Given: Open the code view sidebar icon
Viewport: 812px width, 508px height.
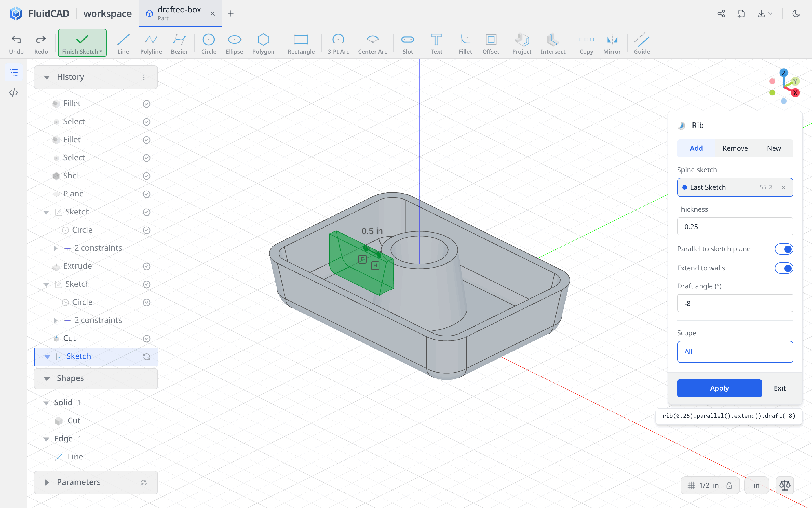Looking at the screenshot, I should (14, 92).
